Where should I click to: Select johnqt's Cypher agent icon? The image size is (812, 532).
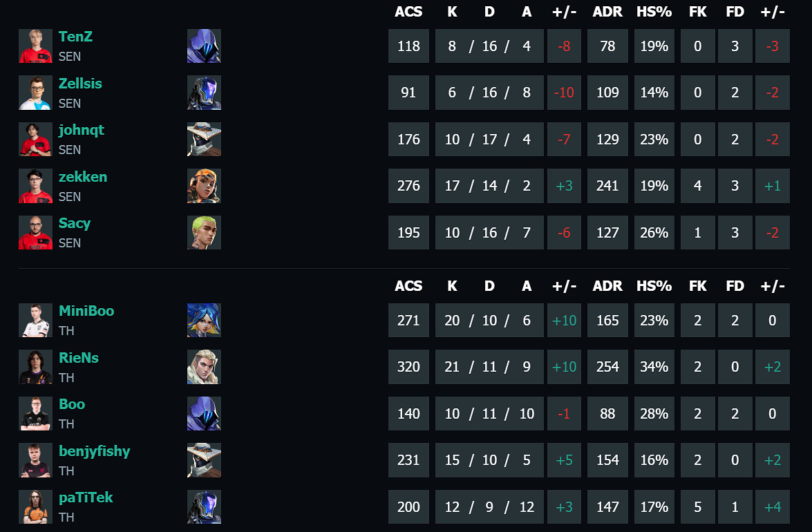(x=204, y=140)
